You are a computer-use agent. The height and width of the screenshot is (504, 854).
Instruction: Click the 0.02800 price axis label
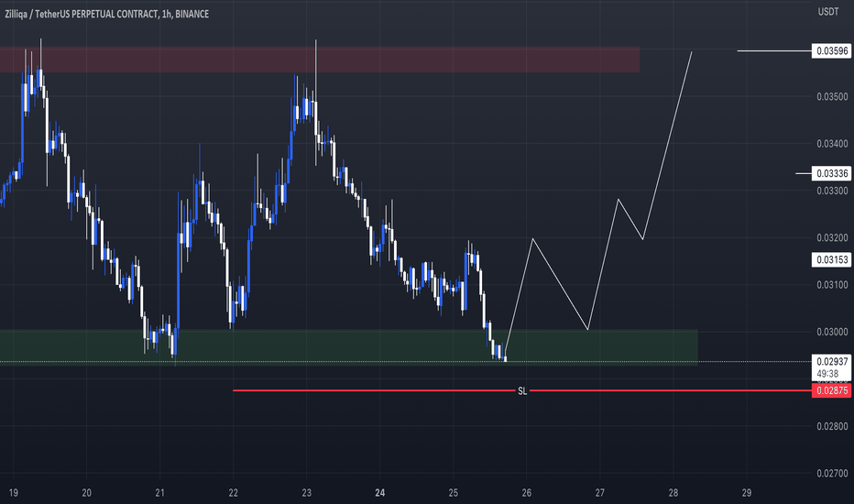click(832, 426)
